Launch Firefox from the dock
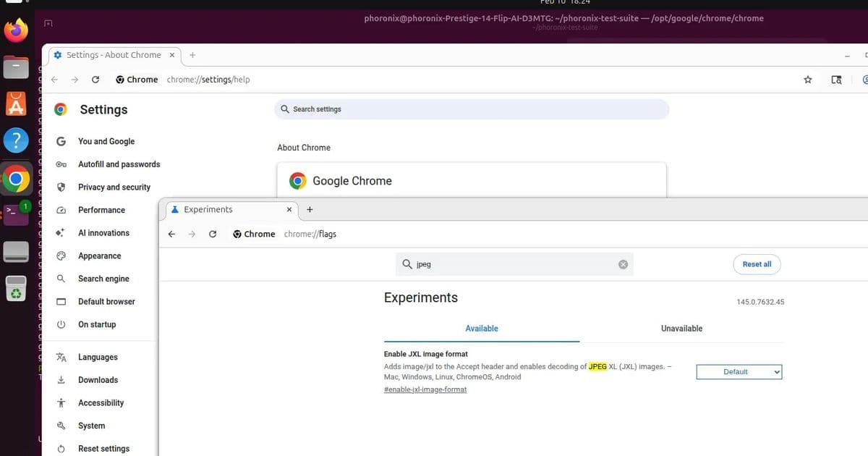 pos(16,30)
